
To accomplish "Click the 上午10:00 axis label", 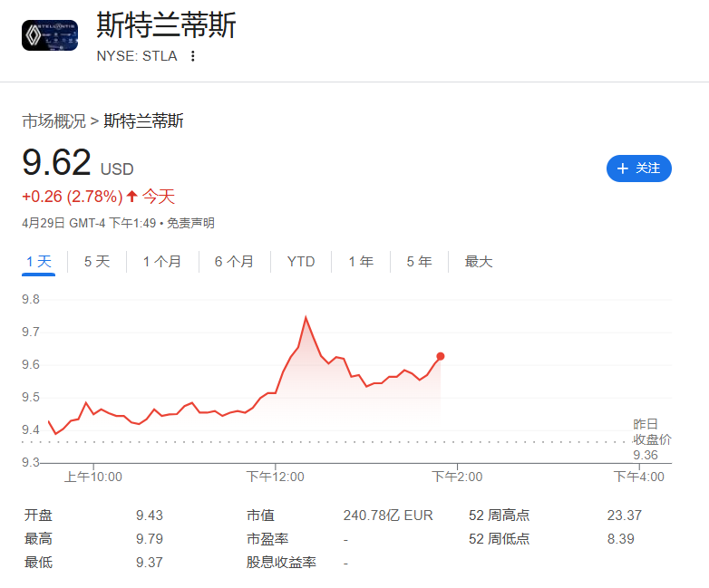I will click(x=93, y=477).
